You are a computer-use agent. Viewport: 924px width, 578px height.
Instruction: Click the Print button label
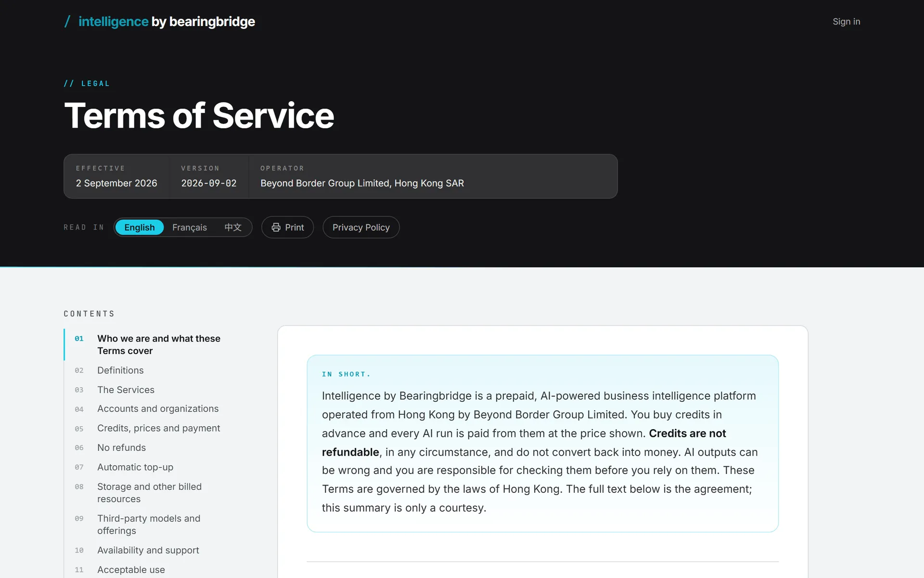(295, 227)
